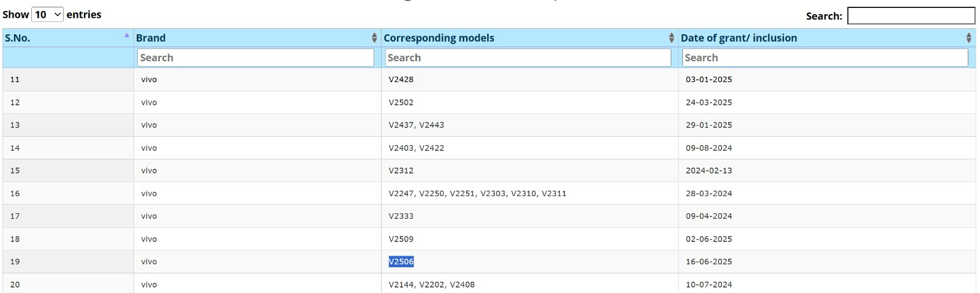Screen dimensions: 980x293
Task: Click sort arrows in Date of grant header
Action: coord(968,38)
